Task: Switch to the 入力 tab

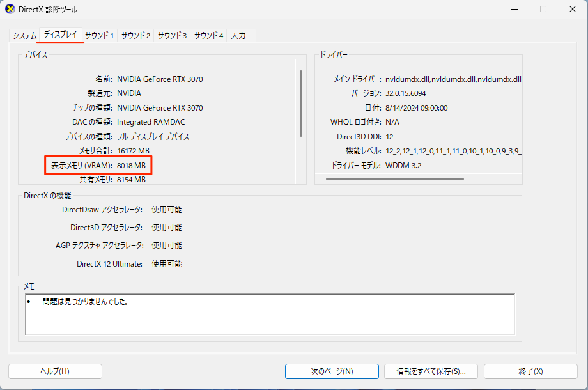Action: (240, 36)
